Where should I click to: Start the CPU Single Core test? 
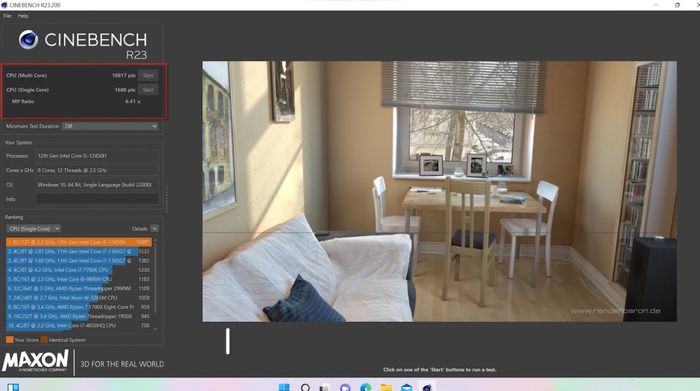coord(148,90)
